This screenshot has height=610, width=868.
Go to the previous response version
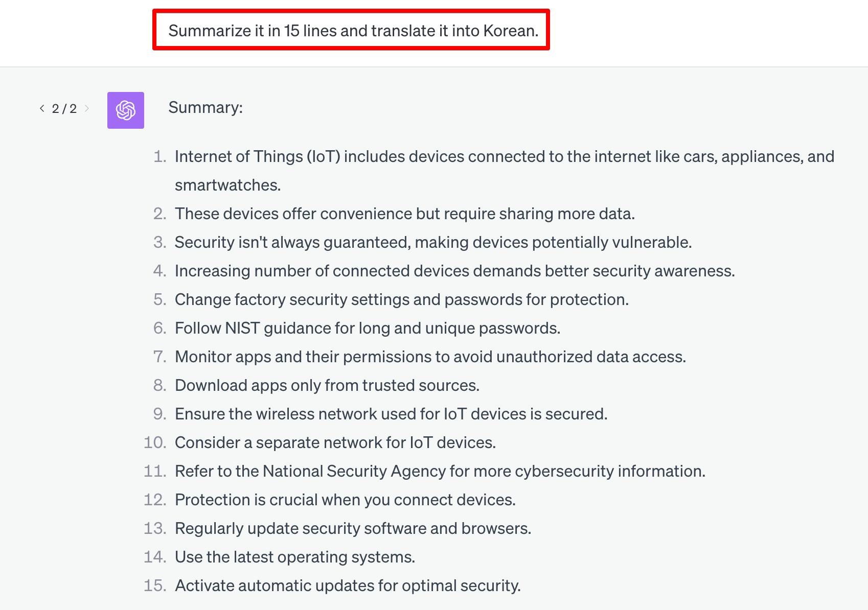pos(42,108)
